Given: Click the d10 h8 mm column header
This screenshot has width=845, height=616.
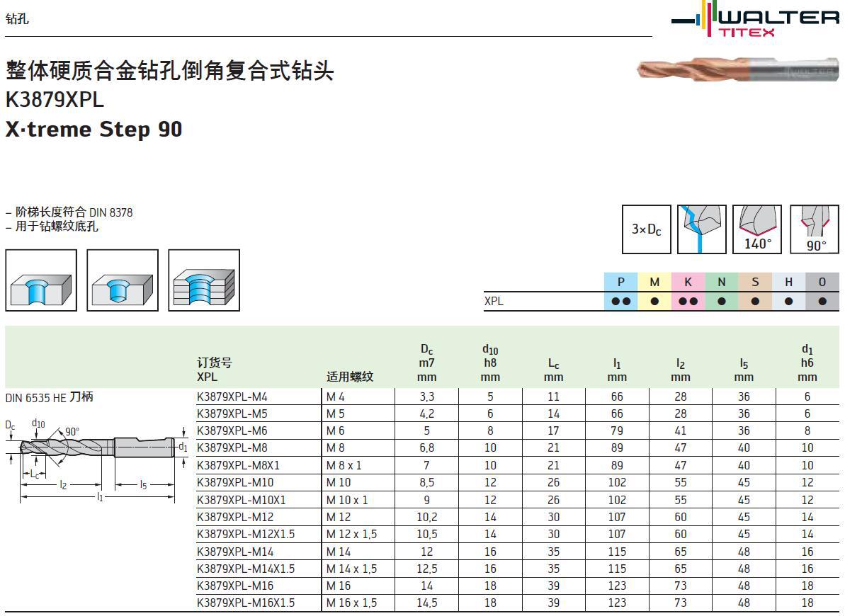Looking at the screenshot, I should coord(490,363).
